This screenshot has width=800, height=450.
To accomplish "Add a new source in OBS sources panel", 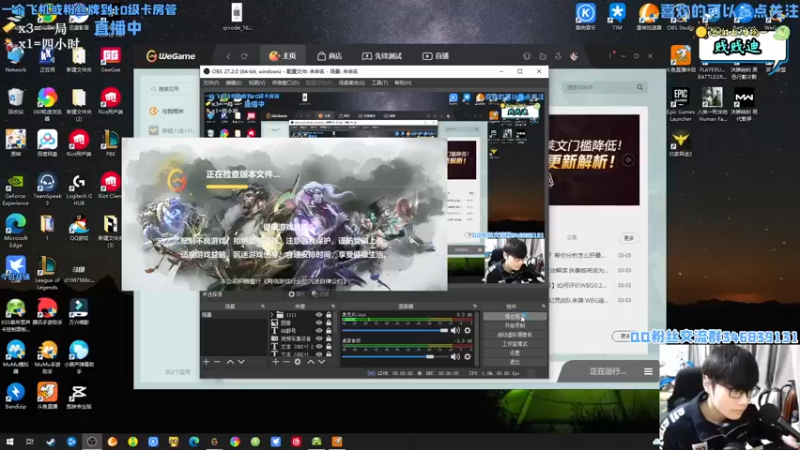I will 276,362.
